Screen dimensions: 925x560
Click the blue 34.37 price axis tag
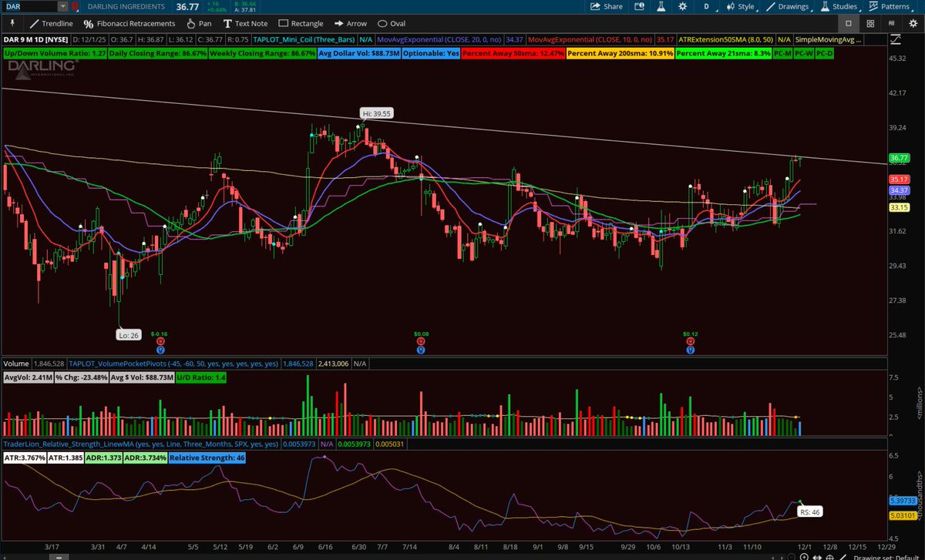tap(900, 189)
